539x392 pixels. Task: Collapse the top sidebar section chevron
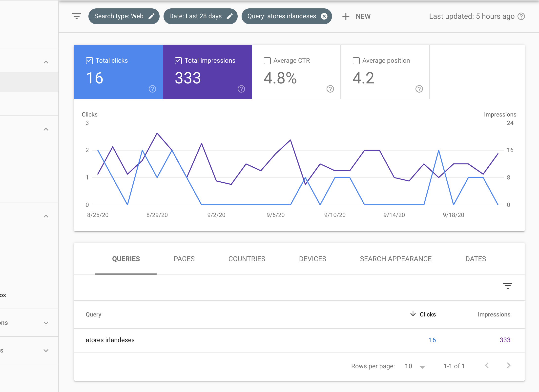(46, 62)
